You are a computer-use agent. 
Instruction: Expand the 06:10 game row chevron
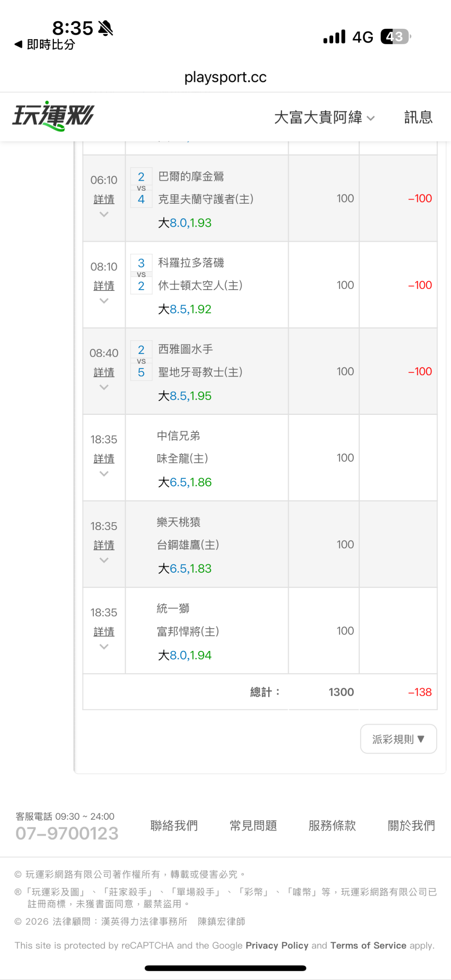pyautogui.click(x=104, y=215)
